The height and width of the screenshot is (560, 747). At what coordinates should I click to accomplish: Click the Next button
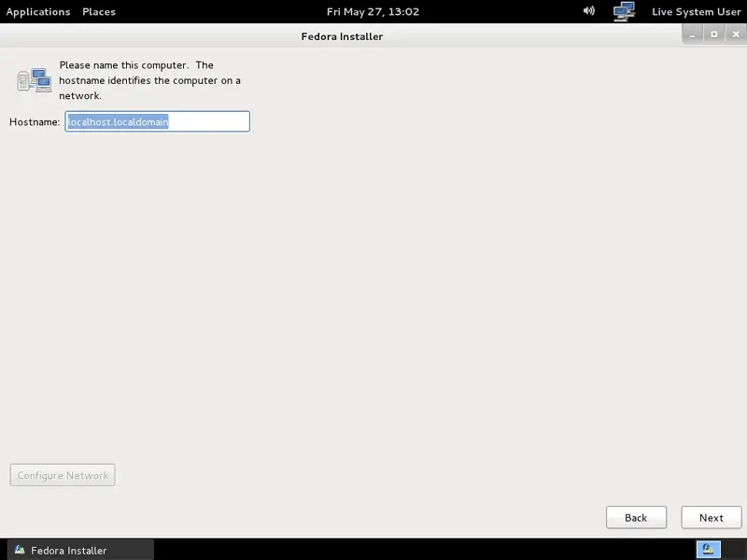[x=712, y=518]
